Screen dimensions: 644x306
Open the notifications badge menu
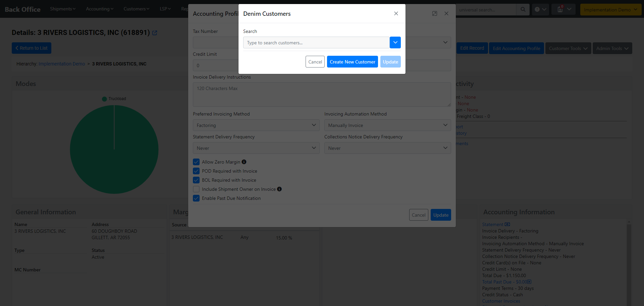click(563, 9)
